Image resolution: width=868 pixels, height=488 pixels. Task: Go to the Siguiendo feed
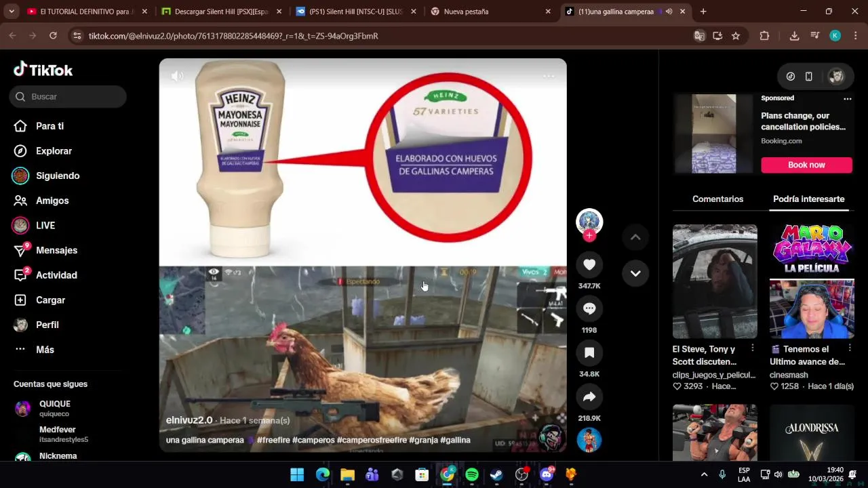coord(47,176)
